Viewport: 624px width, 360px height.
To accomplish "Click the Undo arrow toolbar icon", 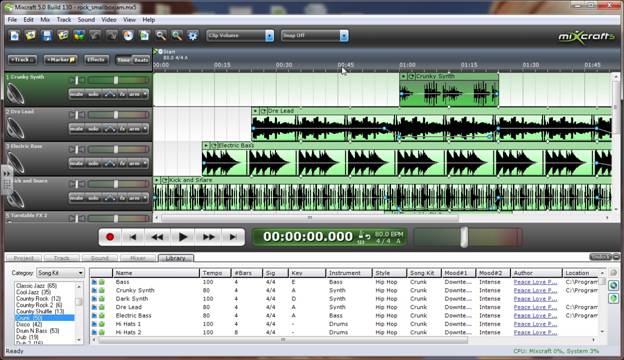I will pos(95,36).
